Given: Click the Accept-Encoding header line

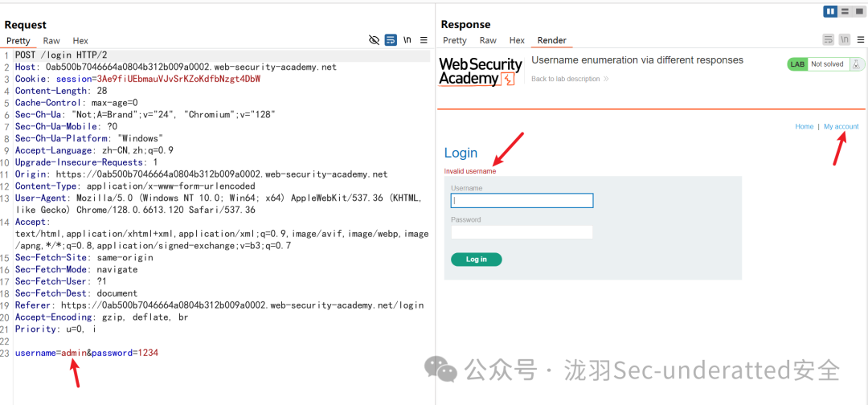Looking at the screenshot, I should tap(102, 317).
